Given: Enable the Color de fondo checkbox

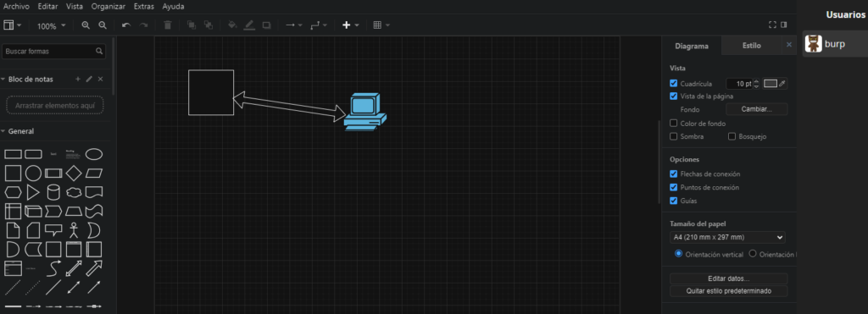Looking at the screenshot, I should 674,124.
